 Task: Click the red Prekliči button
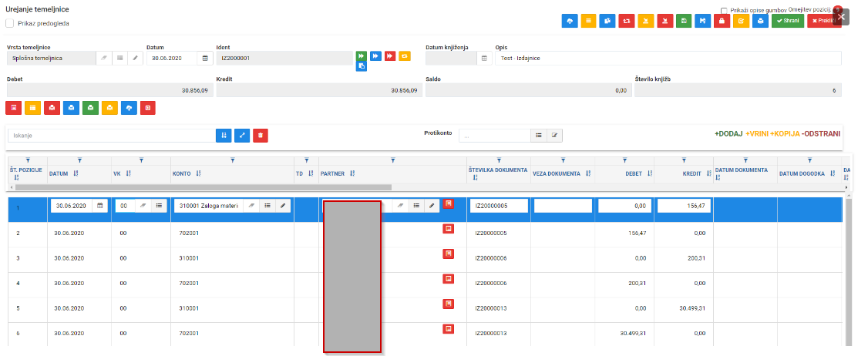pyautogui.click(x=824, y=21)
